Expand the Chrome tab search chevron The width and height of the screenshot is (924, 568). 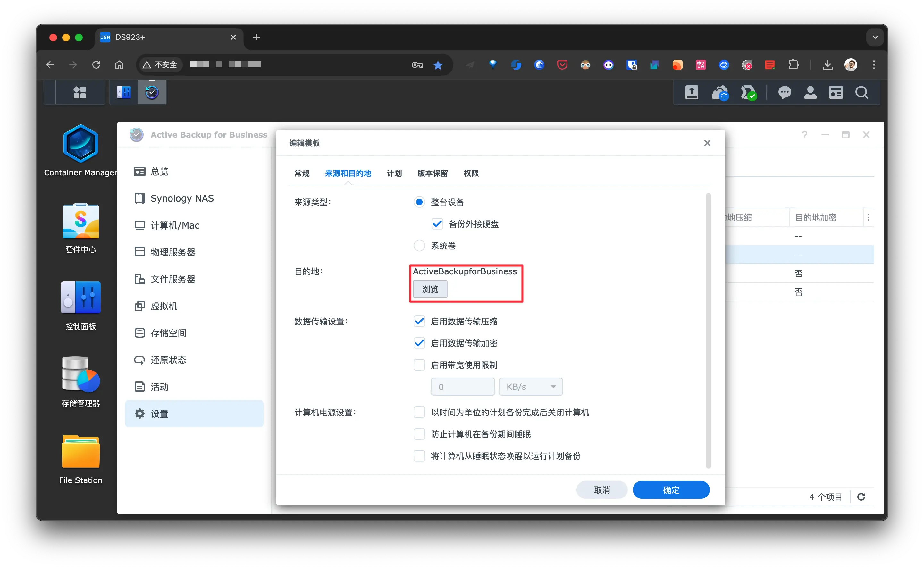875,37
